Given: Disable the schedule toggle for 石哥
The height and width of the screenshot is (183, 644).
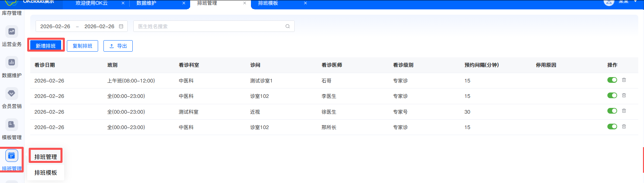Looking at the screenshot, I should (612, 80).
